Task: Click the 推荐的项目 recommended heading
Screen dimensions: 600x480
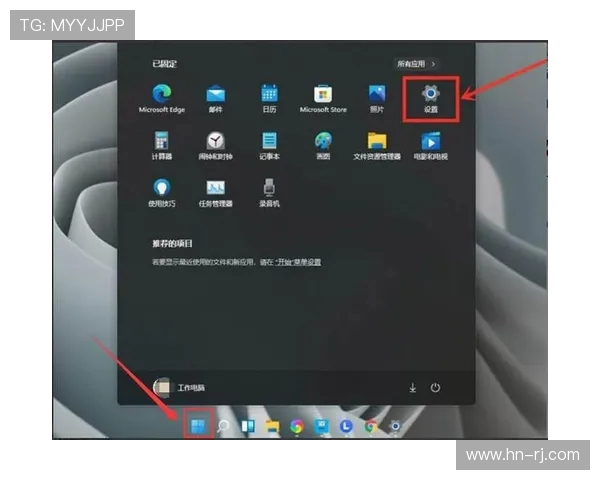Action: [x=172, y=243]
